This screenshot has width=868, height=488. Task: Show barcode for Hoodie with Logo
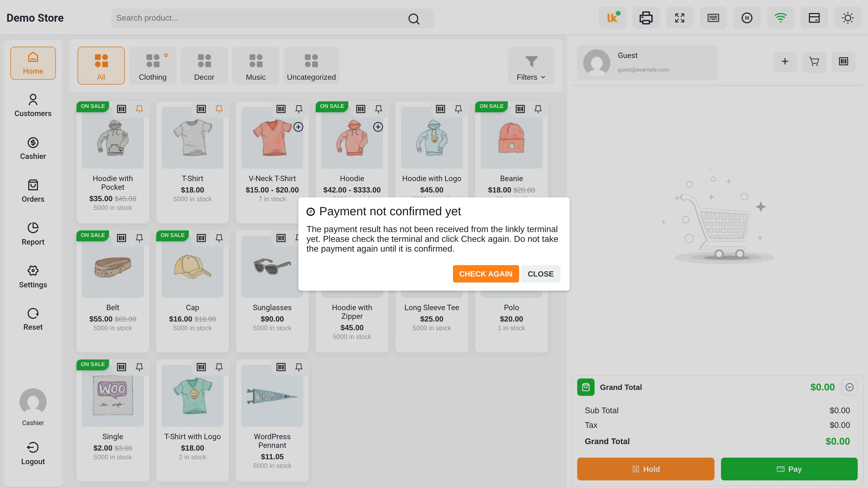point(441,109)
